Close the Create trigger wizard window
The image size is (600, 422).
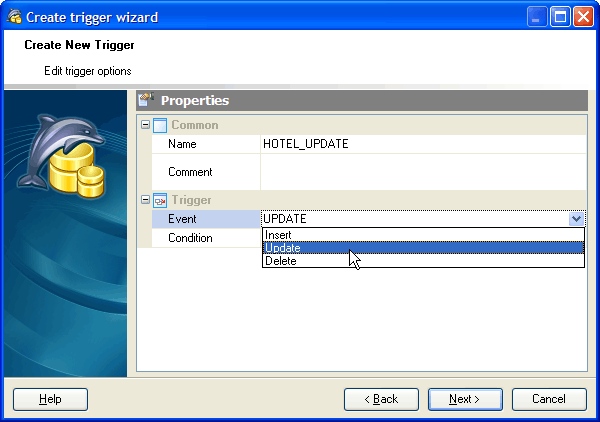click(x=582, y=16)
